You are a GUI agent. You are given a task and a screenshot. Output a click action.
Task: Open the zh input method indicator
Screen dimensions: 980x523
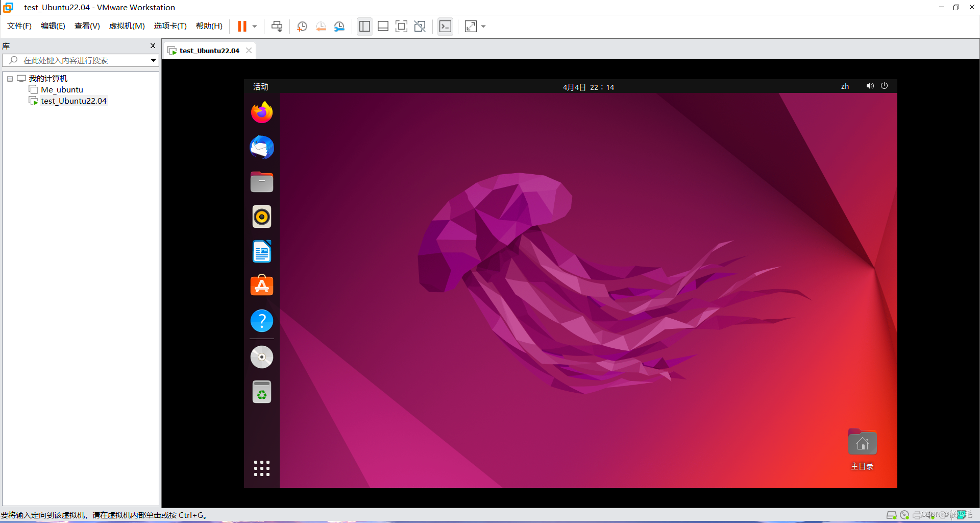(845, 86)
